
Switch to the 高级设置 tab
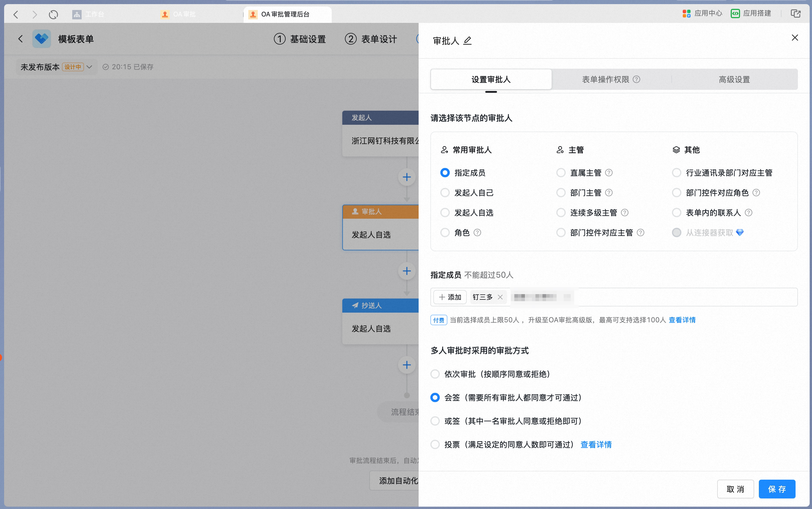[734, 80]
